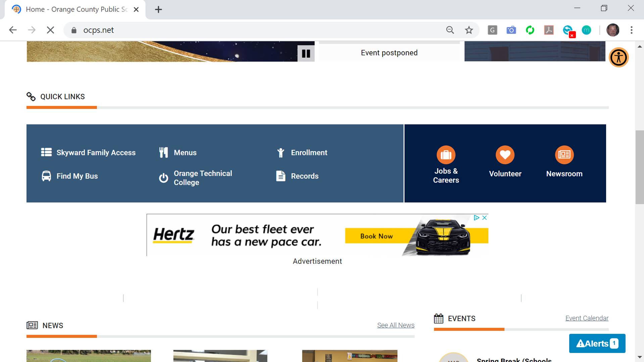Open the Adobe Acrobat PDF extension
Screen dimensions: 644x362
[549, 30]
